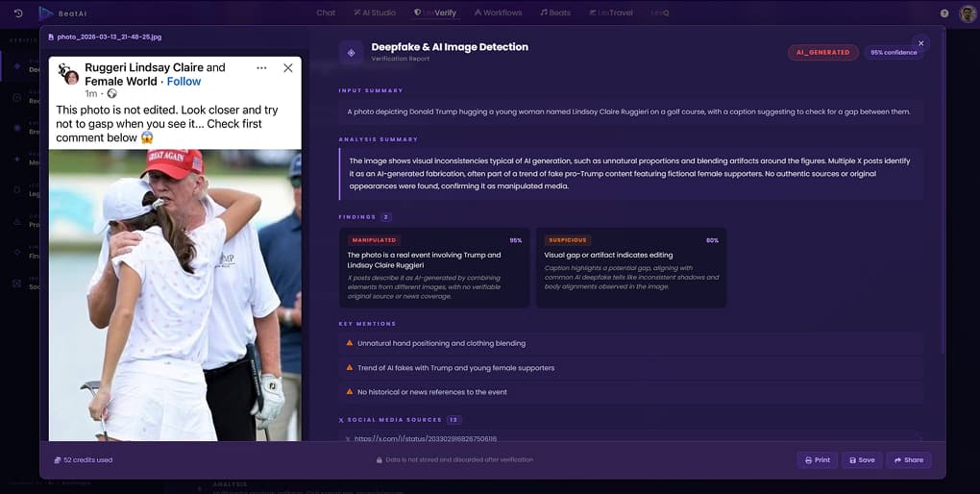The width and height of the screenshot is (980, 494).
Task: Click the deepfake detection report header icon
Action: 352,52
